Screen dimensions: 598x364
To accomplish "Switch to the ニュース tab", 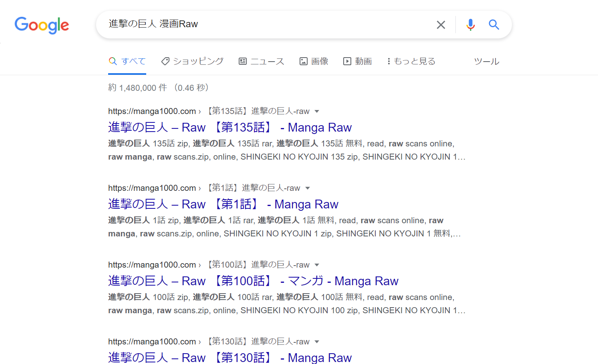I will pyautogui.click(x=262, y=61).
